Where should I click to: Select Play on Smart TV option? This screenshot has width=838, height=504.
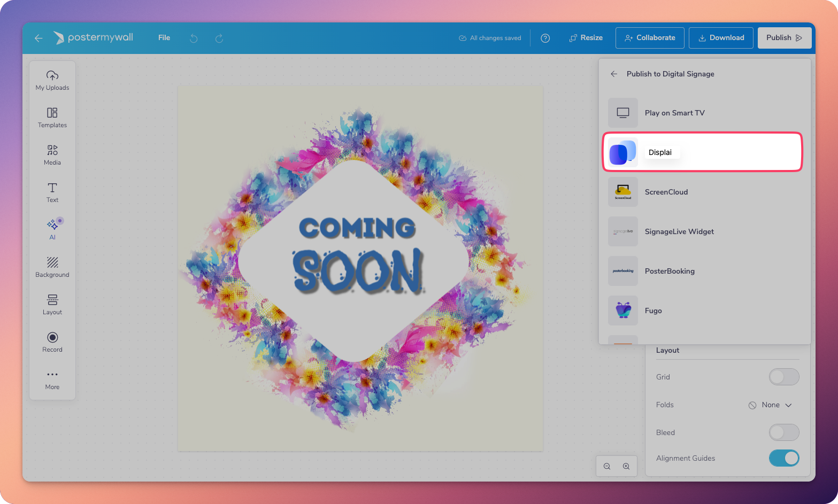tap(705, 113)
